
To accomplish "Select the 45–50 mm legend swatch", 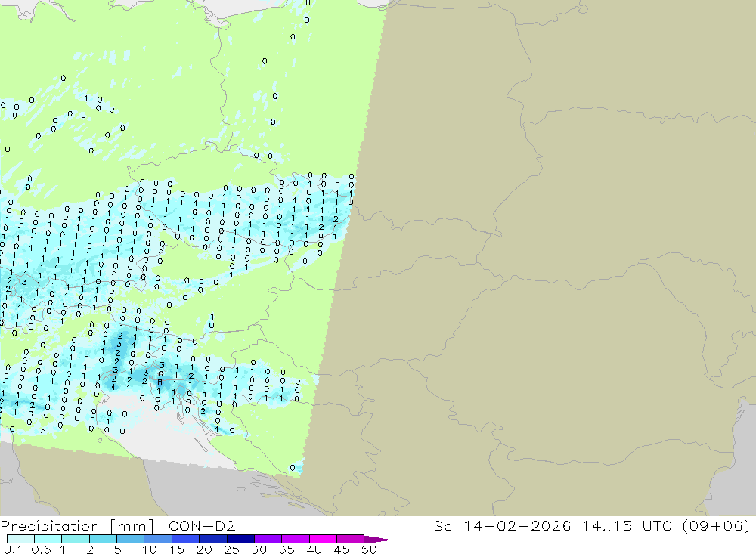I will (x=350, y=539).
